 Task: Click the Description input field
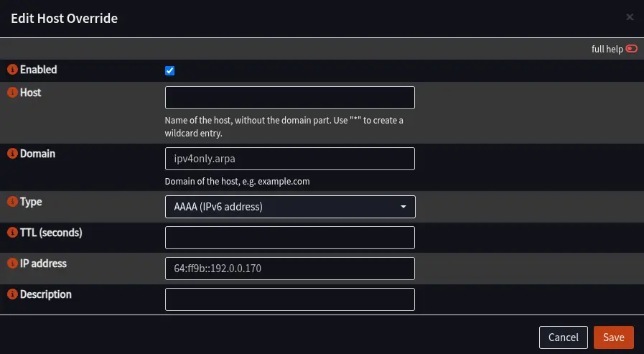click(290, 299)
